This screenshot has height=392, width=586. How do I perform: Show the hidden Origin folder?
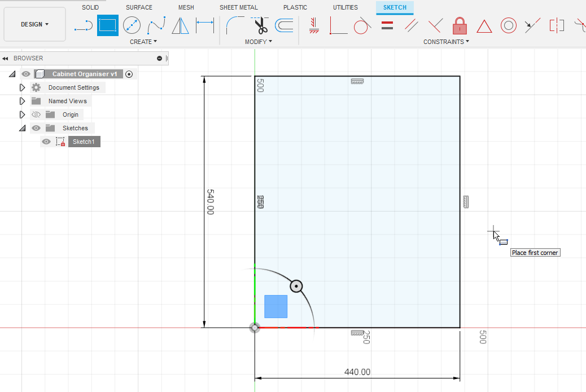[36, 114]
